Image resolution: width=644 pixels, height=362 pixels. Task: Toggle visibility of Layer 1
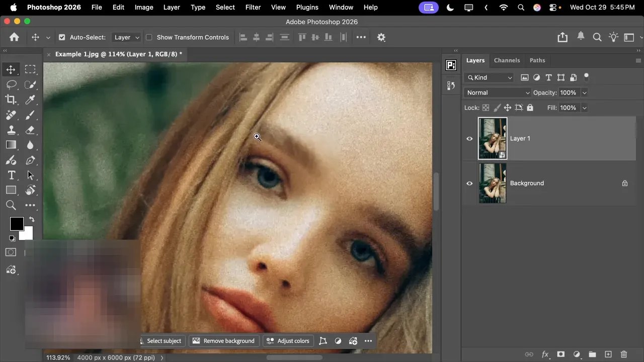[469, 139]
